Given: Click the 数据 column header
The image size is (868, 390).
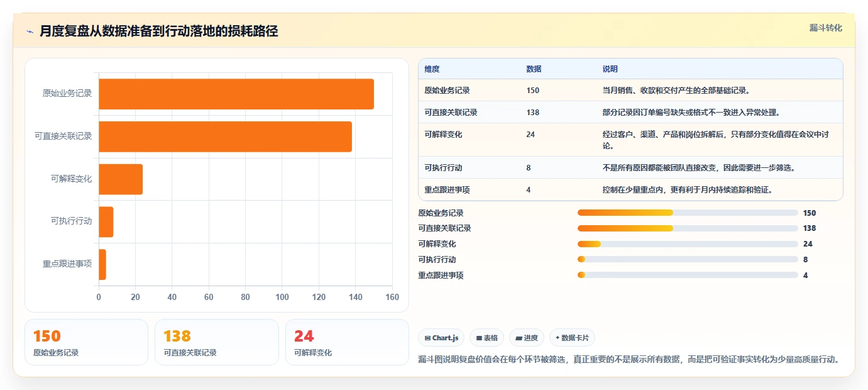Looking at the screenshot, I should point(534,69).
